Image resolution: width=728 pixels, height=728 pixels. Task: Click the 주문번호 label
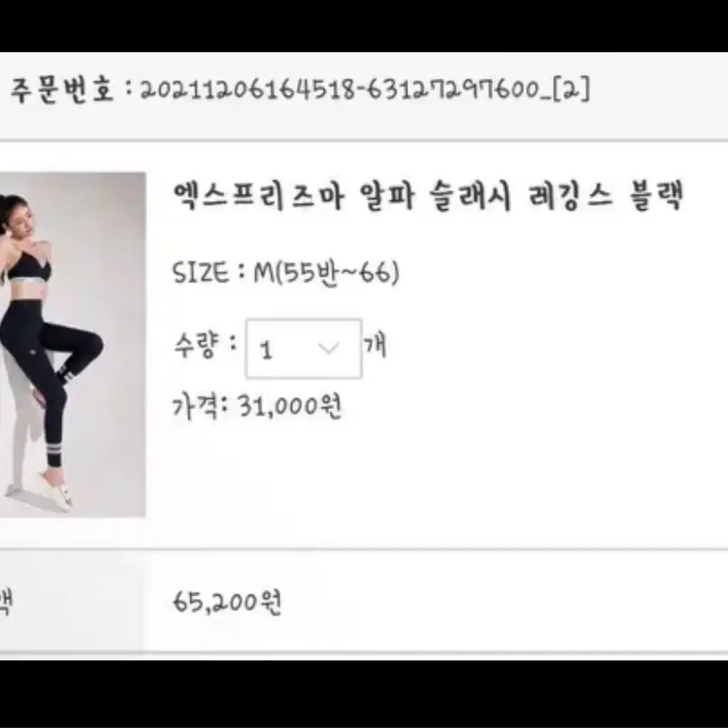point(61,91)
